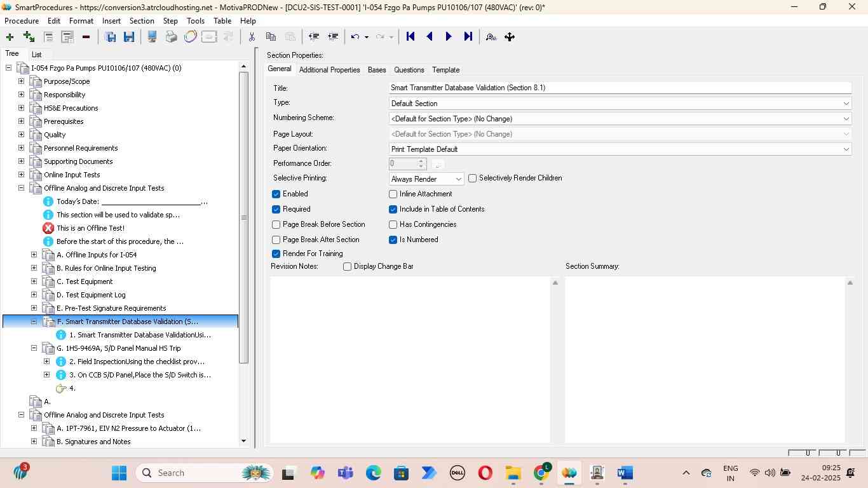Collapse F. Smart Transmitter Database Validation node
Screen dimensions: 868x488
click(34, 322)
